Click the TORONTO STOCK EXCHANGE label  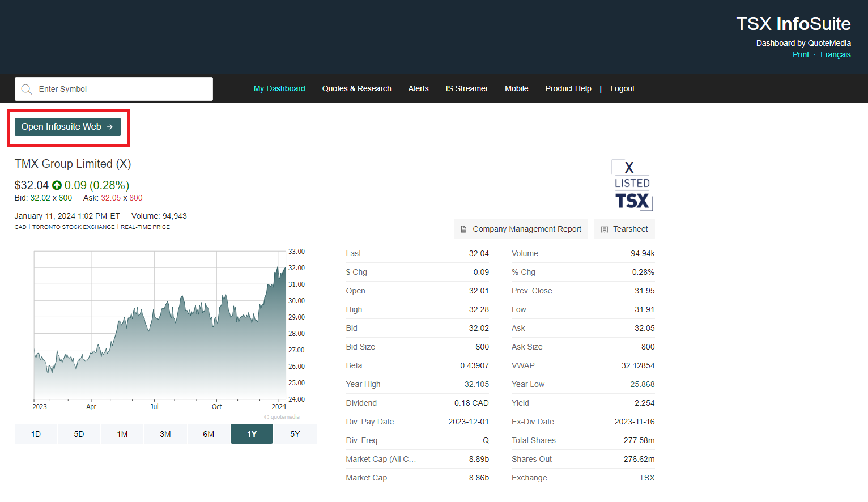[74, 227]
